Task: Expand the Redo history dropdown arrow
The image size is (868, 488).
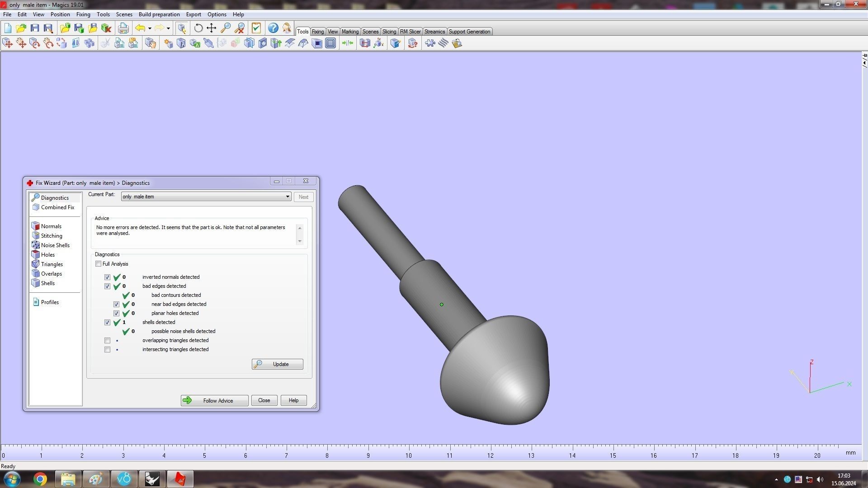Action: [x=168, y=28]
